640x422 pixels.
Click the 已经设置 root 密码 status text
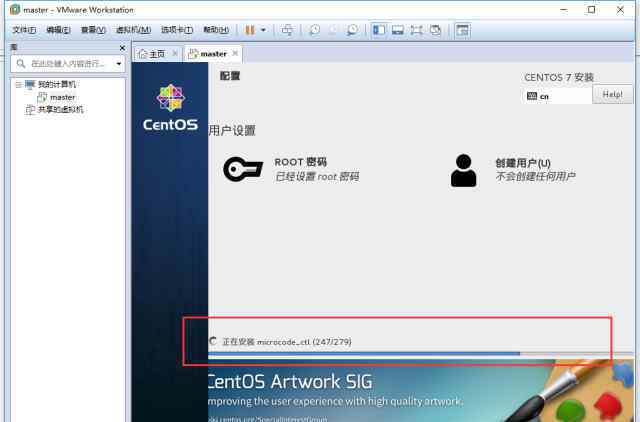click(x=317, y=177)
